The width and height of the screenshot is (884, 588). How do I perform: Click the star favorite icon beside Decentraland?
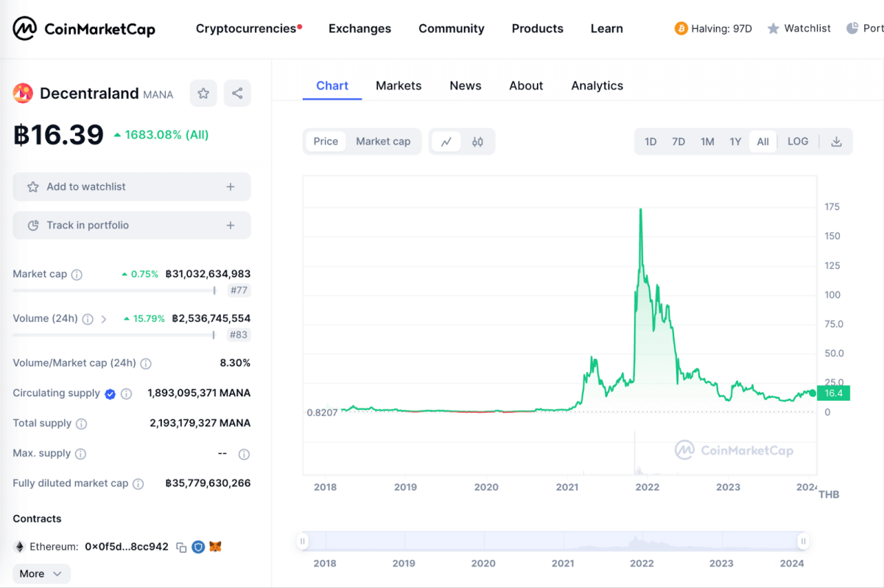[x=203, y=94]
